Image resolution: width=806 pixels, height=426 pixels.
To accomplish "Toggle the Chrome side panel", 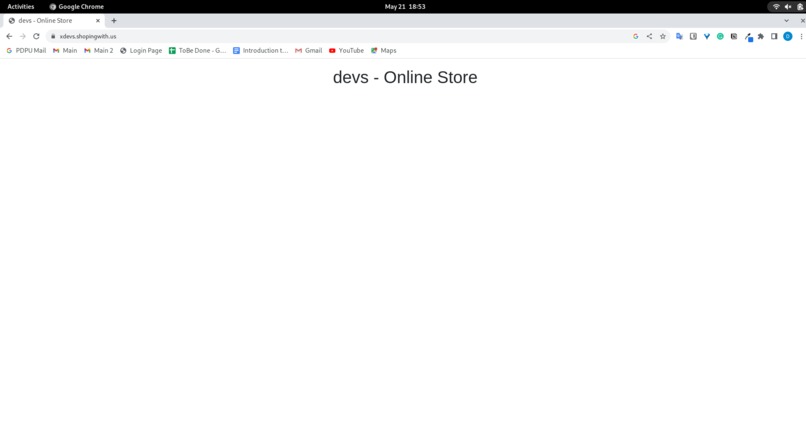I will point(774,36).
